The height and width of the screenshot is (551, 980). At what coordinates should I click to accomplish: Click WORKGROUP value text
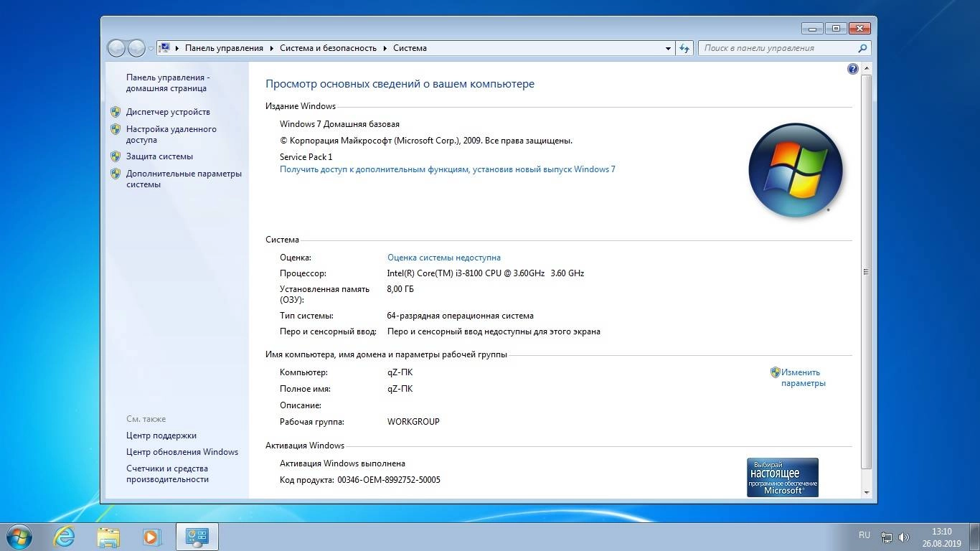point(413,422)
